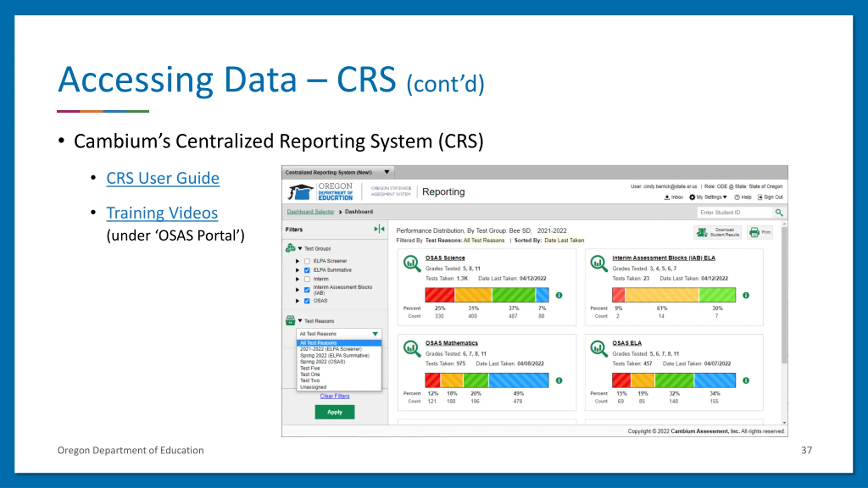Toggle the OSAS test group checkbox
The height and width of the screenshot is (488, 868).
point(307,301)
